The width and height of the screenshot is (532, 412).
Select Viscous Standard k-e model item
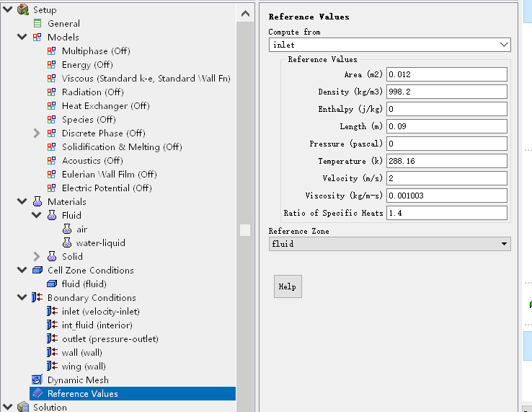pyautogui.click(x=146, y=79)
